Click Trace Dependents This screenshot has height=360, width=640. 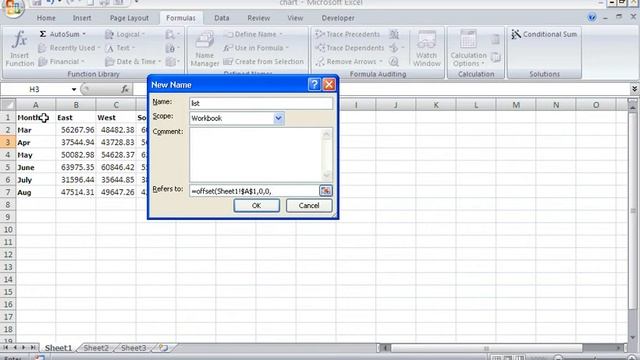pos(350,48)
